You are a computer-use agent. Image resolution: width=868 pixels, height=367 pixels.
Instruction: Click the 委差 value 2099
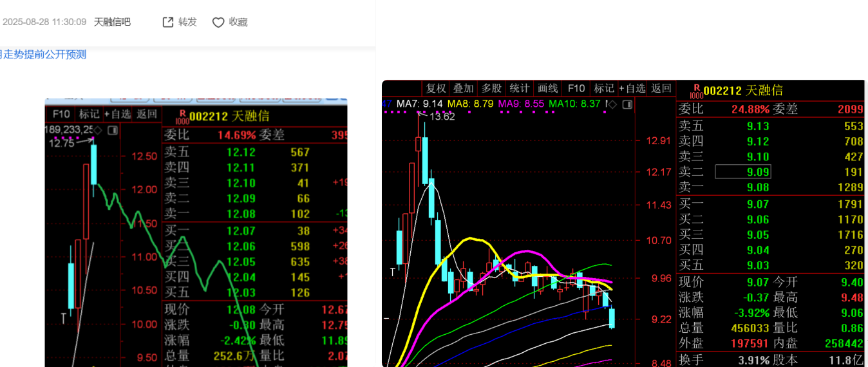coord(851,109)
